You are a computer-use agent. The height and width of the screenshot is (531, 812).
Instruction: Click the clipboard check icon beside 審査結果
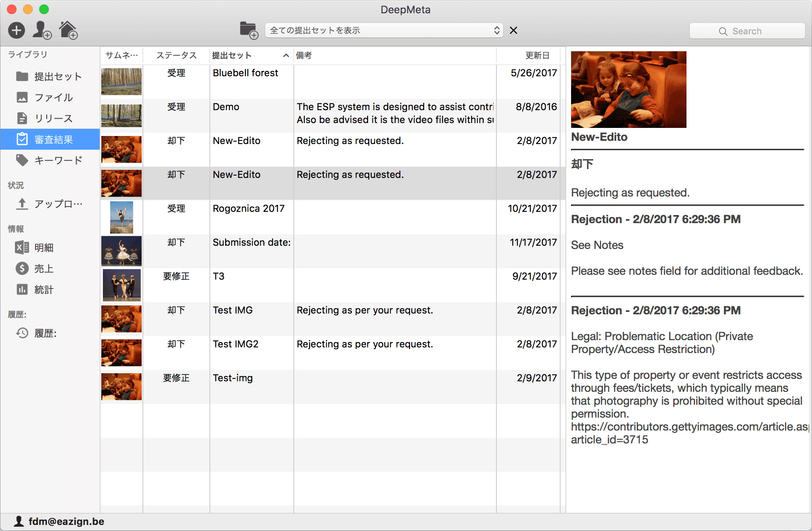point(22,139)
